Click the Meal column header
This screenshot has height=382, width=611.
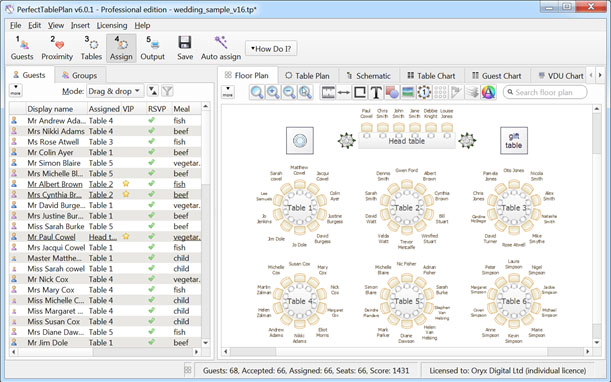(182, 109)
